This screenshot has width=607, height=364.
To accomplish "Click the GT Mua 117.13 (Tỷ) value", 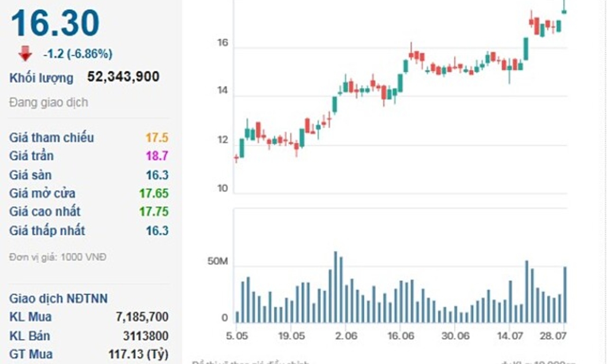I will (138, 354).
